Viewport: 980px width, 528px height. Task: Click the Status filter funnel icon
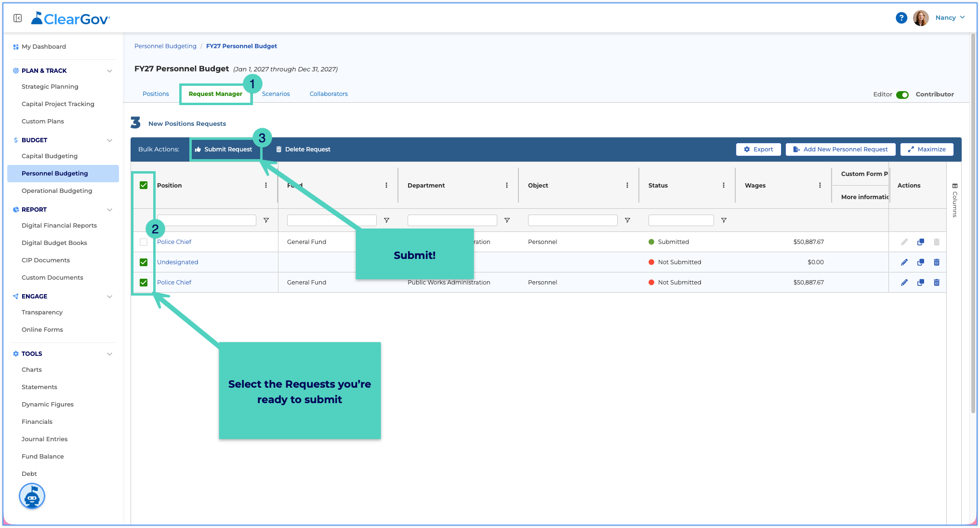tap(724, 220)
